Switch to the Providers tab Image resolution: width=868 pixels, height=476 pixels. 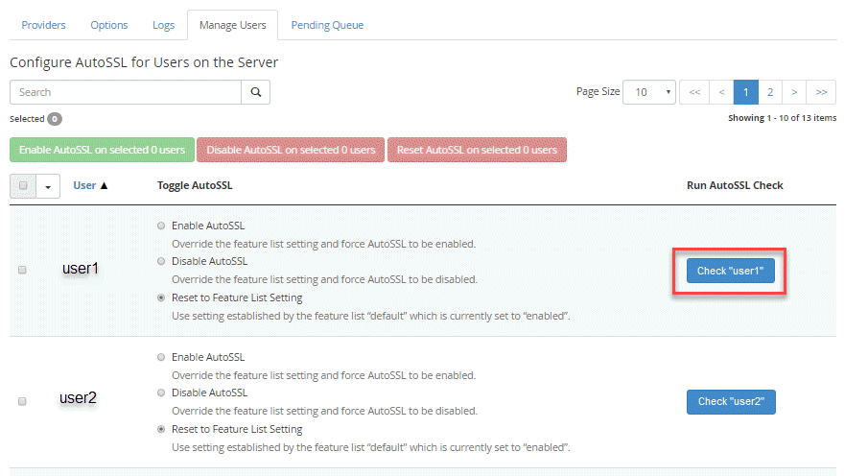(x=43, y=25)
